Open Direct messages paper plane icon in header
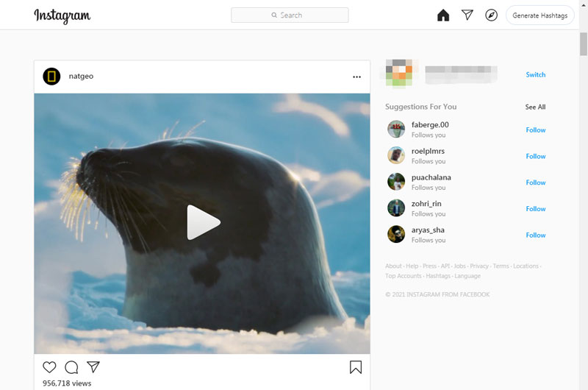This screenshot has width=588, height=390. pos(467,15)
